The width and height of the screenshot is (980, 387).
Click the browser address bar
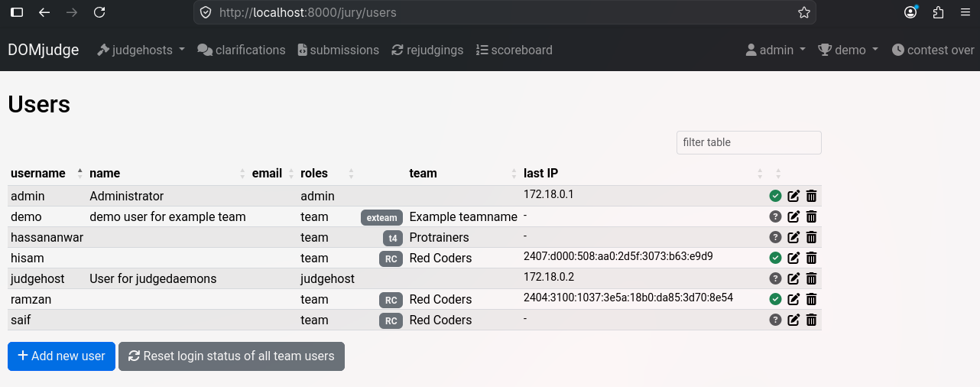505,12
